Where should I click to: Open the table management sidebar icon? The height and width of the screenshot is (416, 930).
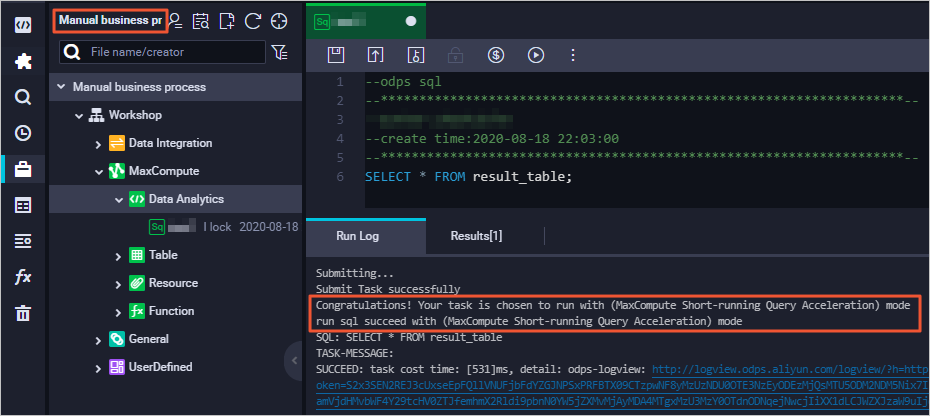click(23, 205)
